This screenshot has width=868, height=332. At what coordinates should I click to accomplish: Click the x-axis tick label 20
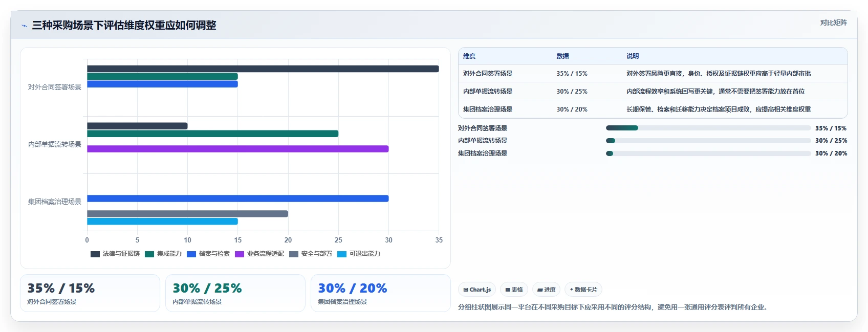[288, 240]
